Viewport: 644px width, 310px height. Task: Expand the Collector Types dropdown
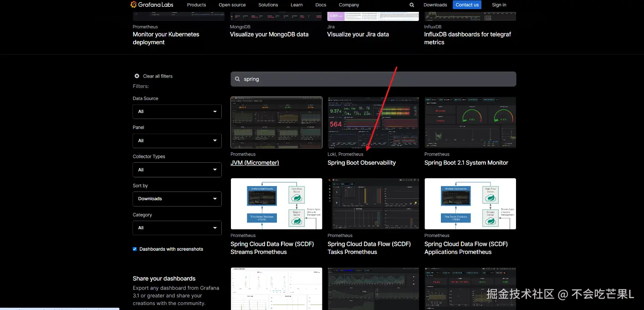point(177,170)
